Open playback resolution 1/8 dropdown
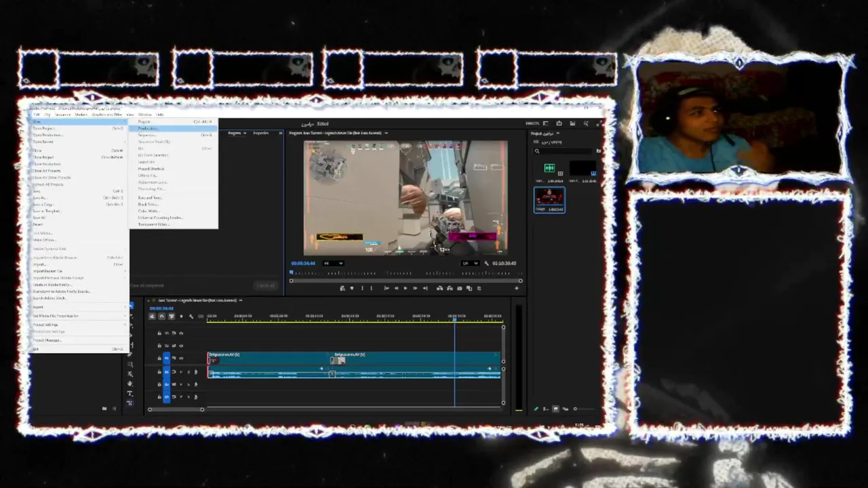Image resolution: width=868 pixels, height=488 pixels. [x=470, y=263]
